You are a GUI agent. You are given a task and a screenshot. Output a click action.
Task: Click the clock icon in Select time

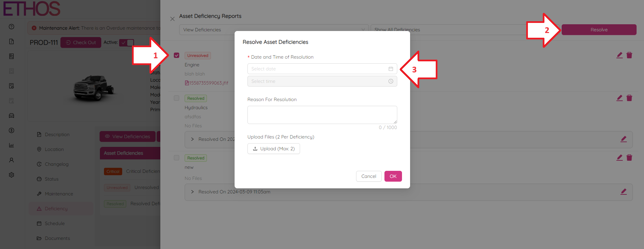pyautogui.click(x=391, y=81)
